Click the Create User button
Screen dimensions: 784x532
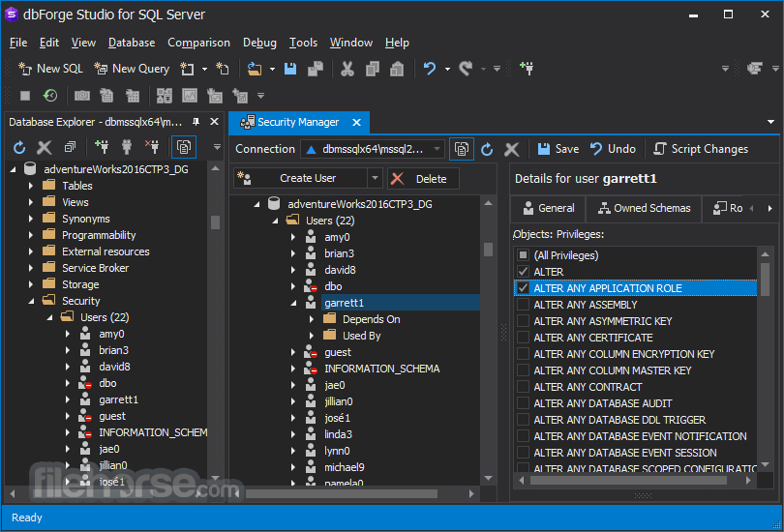click(x=300, y=178)
